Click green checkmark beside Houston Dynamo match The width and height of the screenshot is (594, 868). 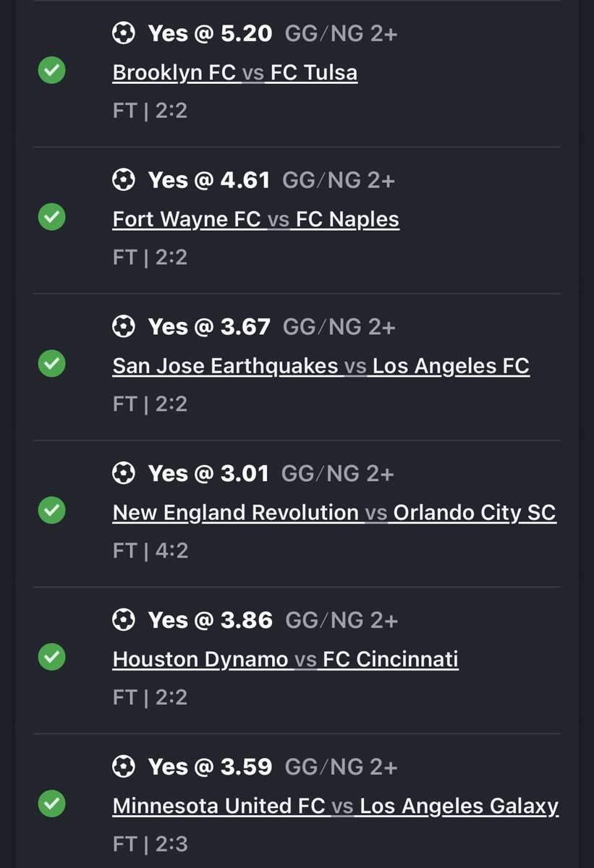tap(51, 657)
